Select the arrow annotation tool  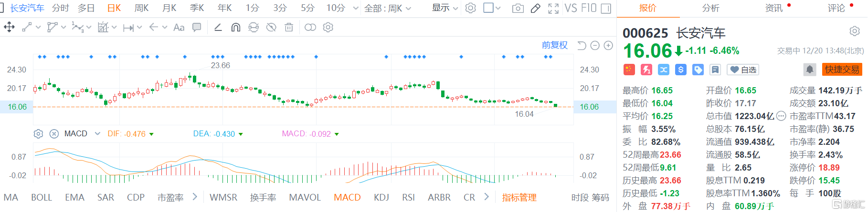coord(153,27)
